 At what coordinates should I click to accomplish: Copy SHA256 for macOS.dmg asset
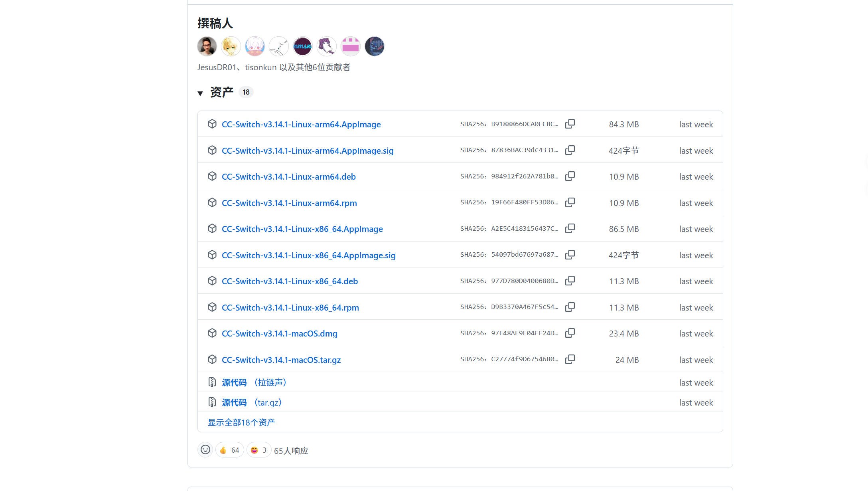click(570, 333)
